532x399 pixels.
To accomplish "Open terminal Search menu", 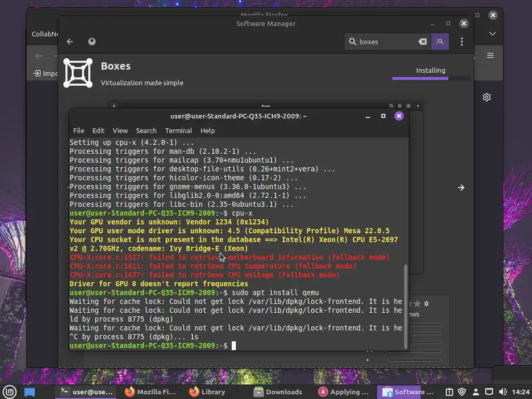I will (146, 130).
